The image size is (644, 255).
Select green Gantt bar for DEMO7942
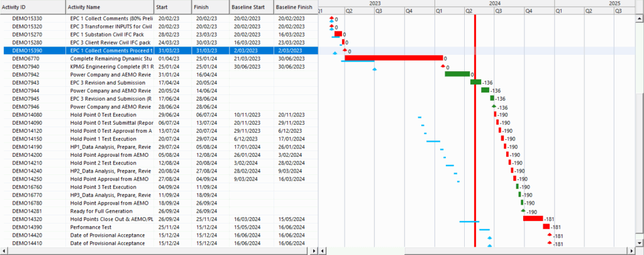click(x=457, y=74)
